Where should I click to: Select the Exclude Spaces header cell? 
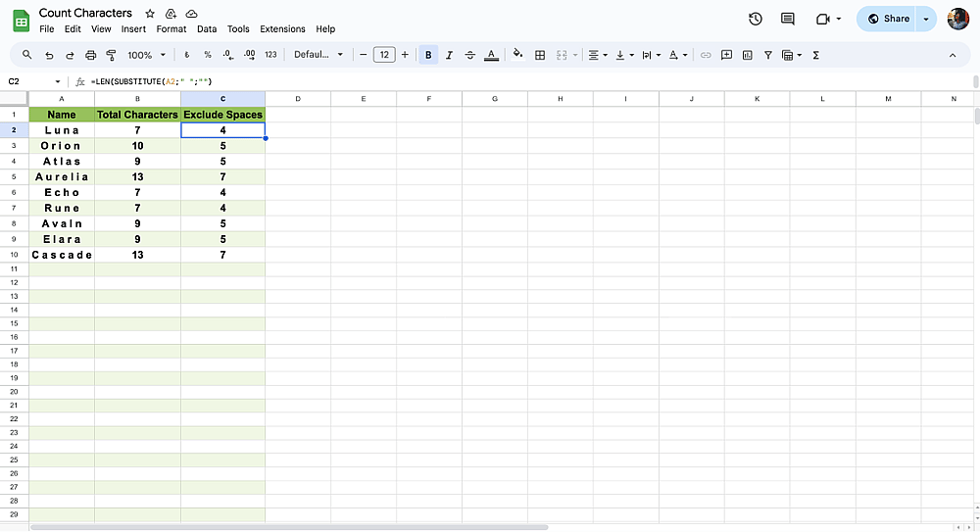[223, 115]
